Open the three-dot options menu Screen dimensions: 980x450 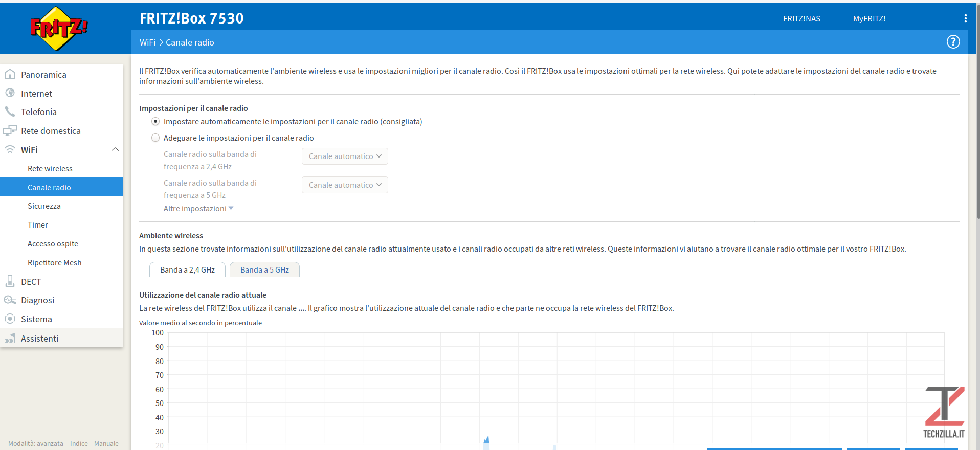[965, 18]
